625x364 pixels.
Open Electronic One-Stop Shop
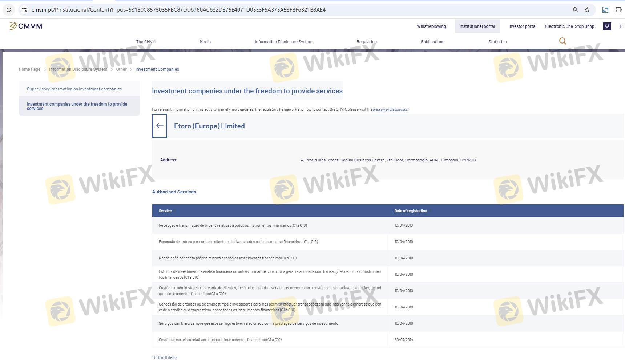pos(569,26)
